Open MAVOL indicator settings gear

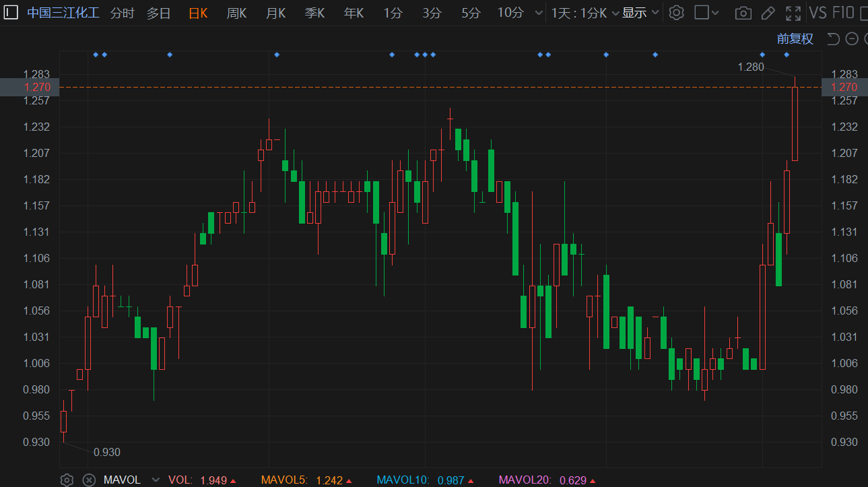click(x=67, y=480)
